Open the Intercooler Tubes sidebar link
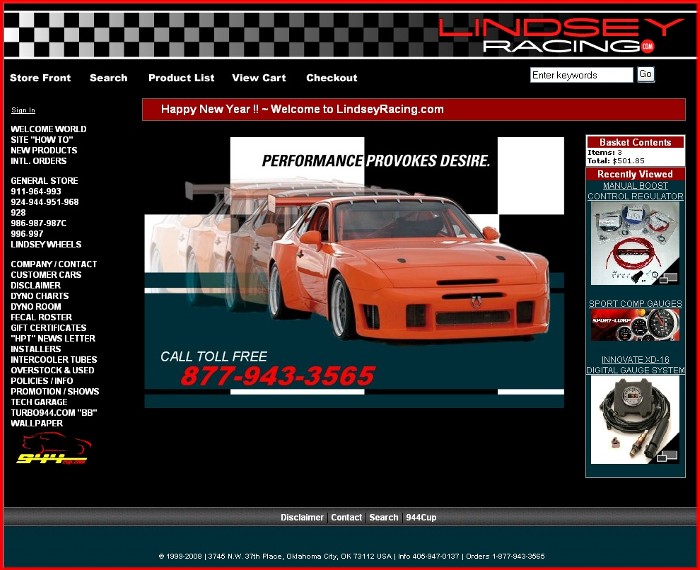Screen dimensions: 700x570 [54, 360]
